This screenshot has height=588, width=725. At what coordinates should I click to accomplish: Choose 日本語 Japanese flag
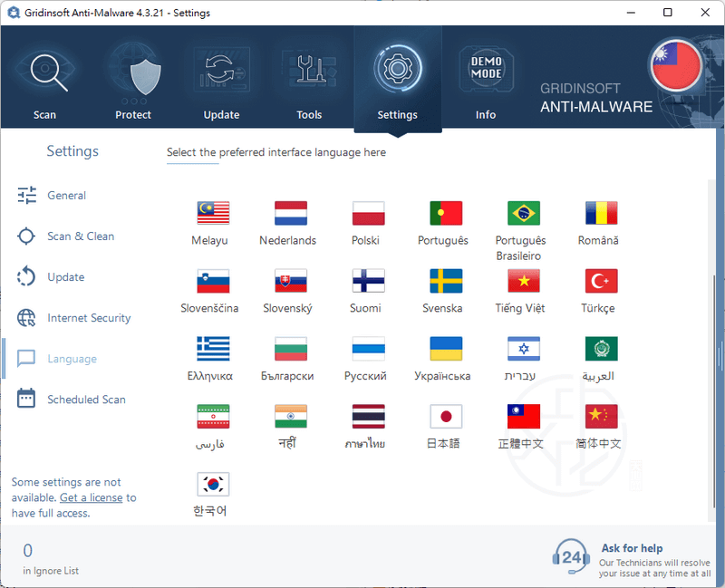click(446, 417)
